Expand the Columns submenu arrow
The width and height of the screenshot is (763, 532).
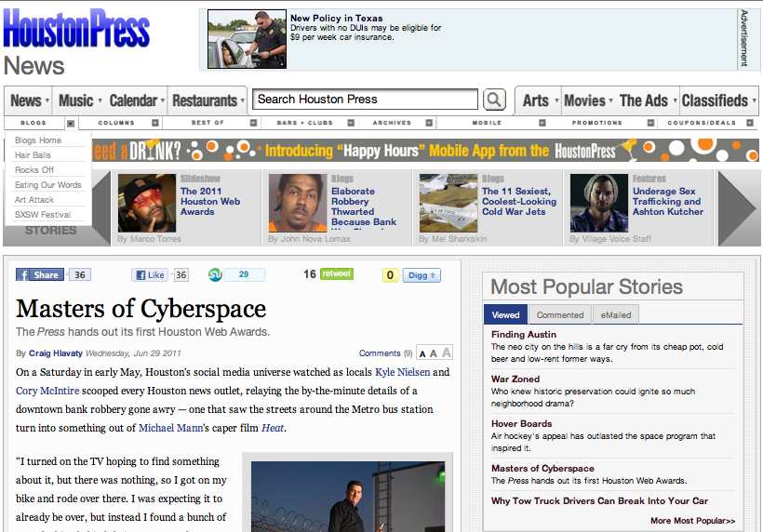tap(155, 123)
